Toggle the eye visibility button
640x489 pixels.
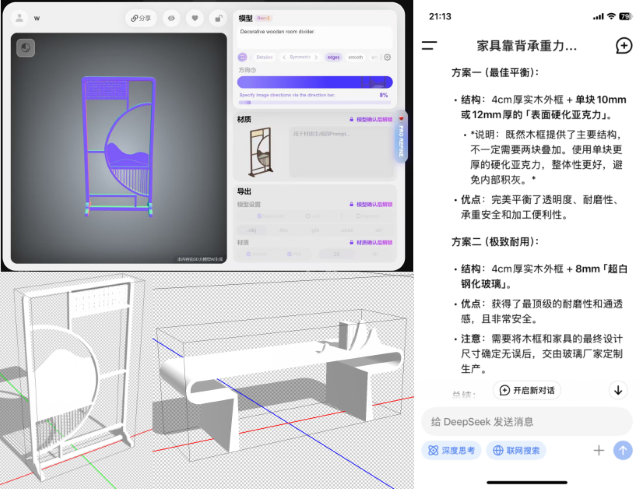(x=171, y=18)
